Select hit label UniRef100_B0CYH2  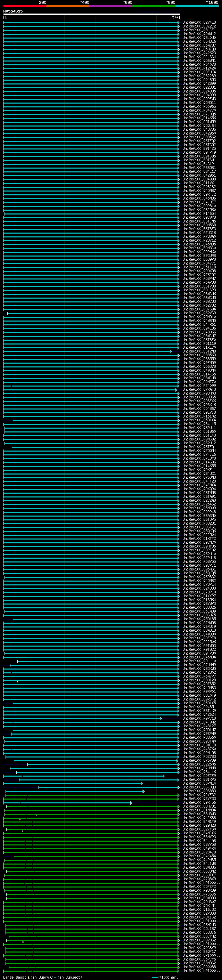coord(199,936)
